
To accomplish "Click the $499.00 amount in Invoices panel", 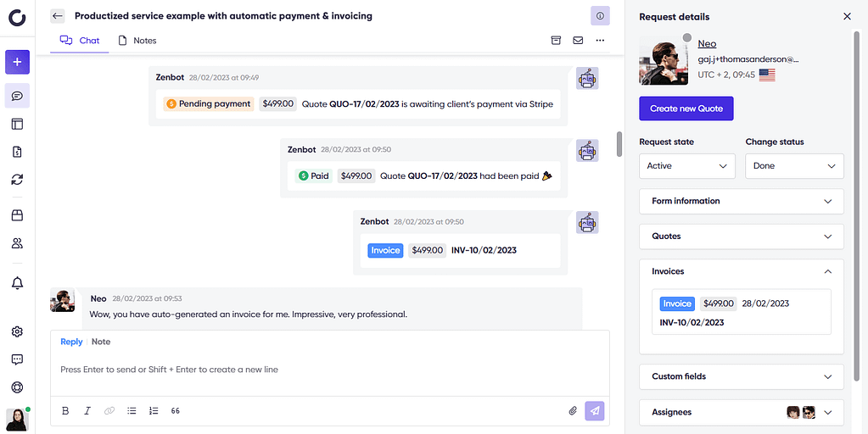I will pyautogui.click(x=719, y=303).
